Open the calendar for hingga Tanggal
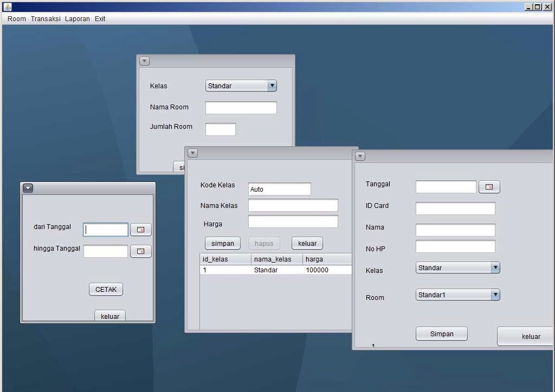The height and width of the screenshot is (392, 555). (x=140, y=251)
